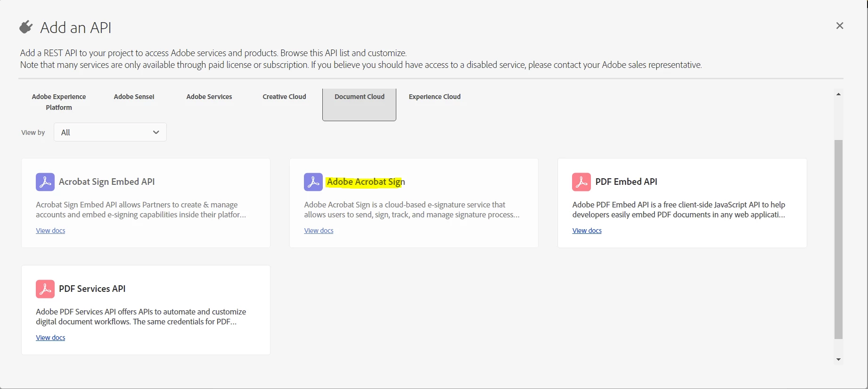Select the PDF Services API title
This screenshot has height=389, width=868.
pyautogui.click(x=92, y=289)
